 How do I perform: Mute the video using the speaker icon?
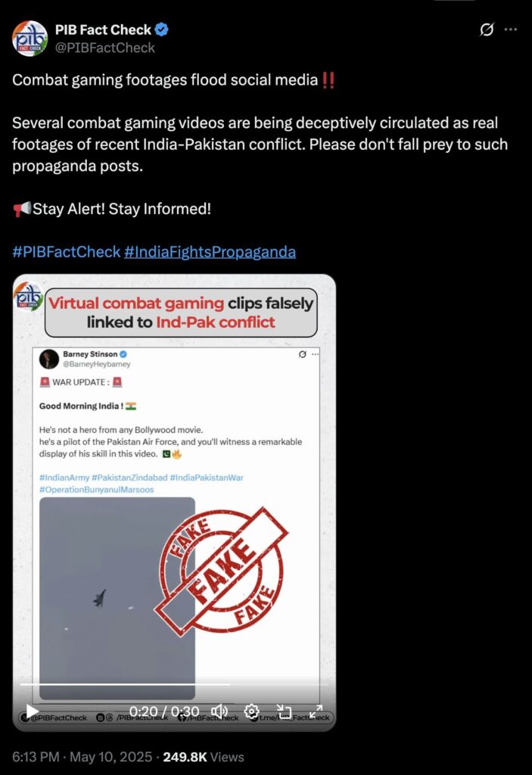click(x=219, y=711)
